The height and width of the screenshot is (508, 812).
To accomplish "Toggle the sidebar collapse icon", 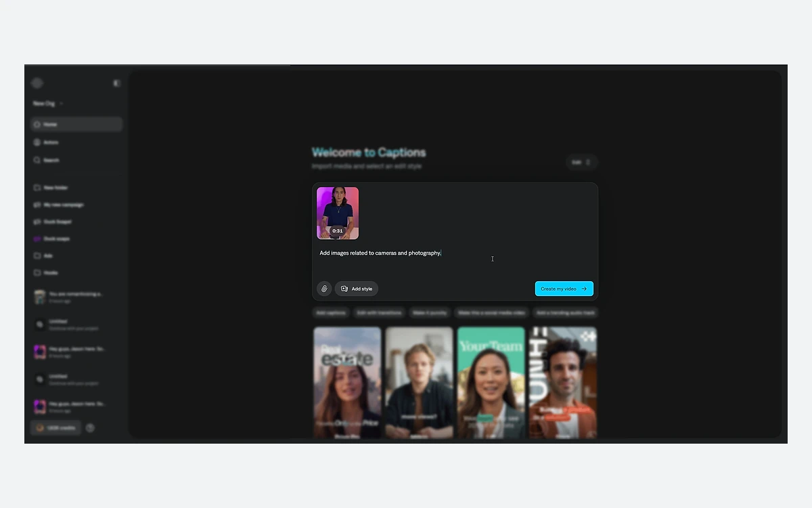I will pos(116,83).
